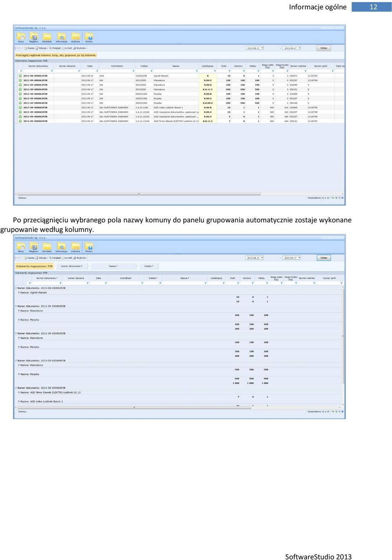
Task: Select Informacje icon in upper screenshot toolbar
Action: 61,37
